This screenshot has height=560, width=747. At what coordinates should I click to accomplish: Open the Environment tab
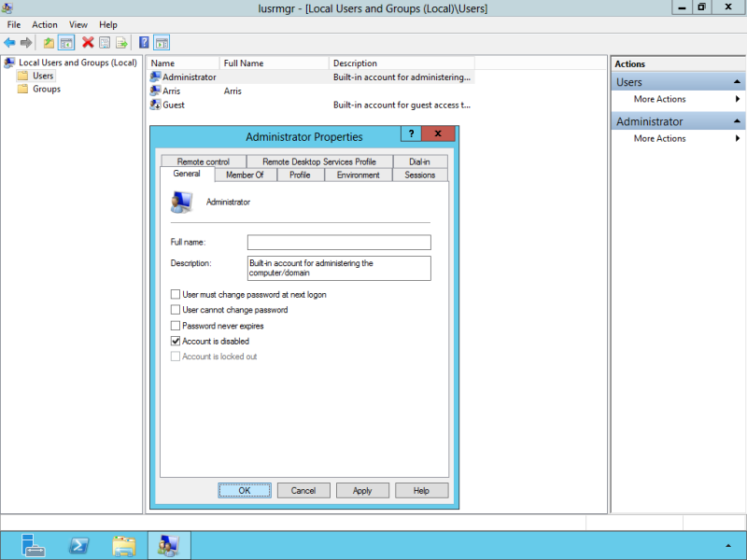pyautogui.click(x=359, y=175)
